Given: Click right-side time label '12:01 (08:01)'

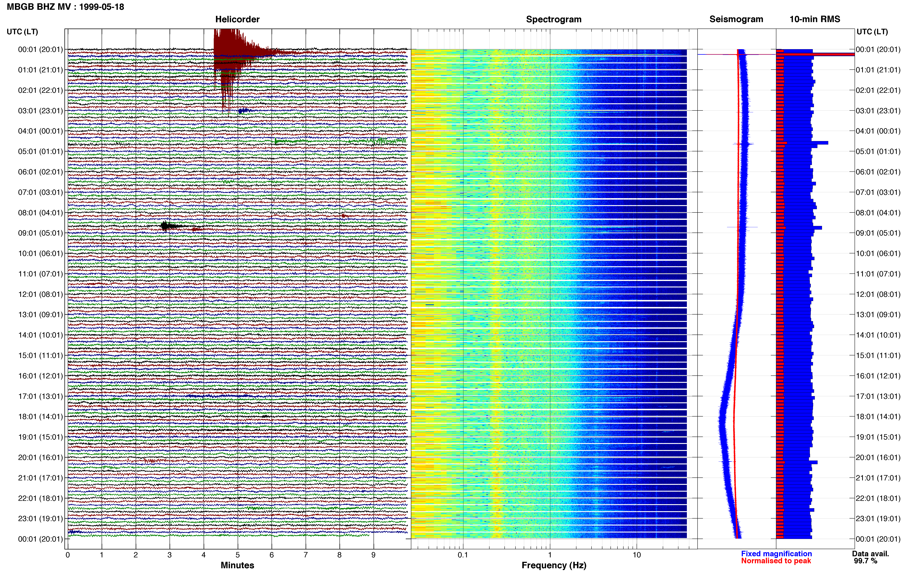Looking at the screenshot, I should [x=878, y=294].
